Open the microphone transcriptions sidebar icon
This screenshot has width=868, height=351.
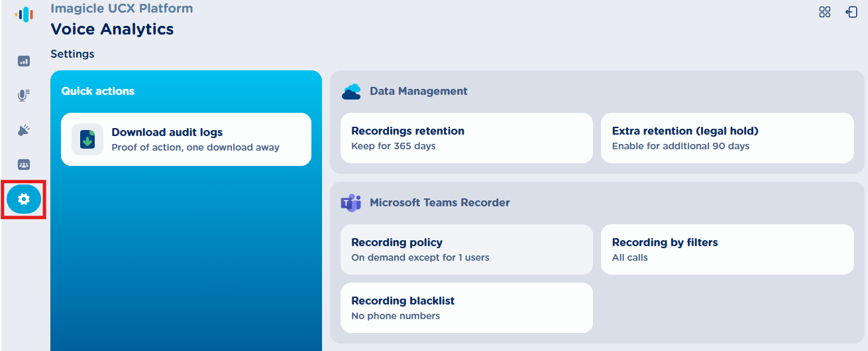coord(24,96)
